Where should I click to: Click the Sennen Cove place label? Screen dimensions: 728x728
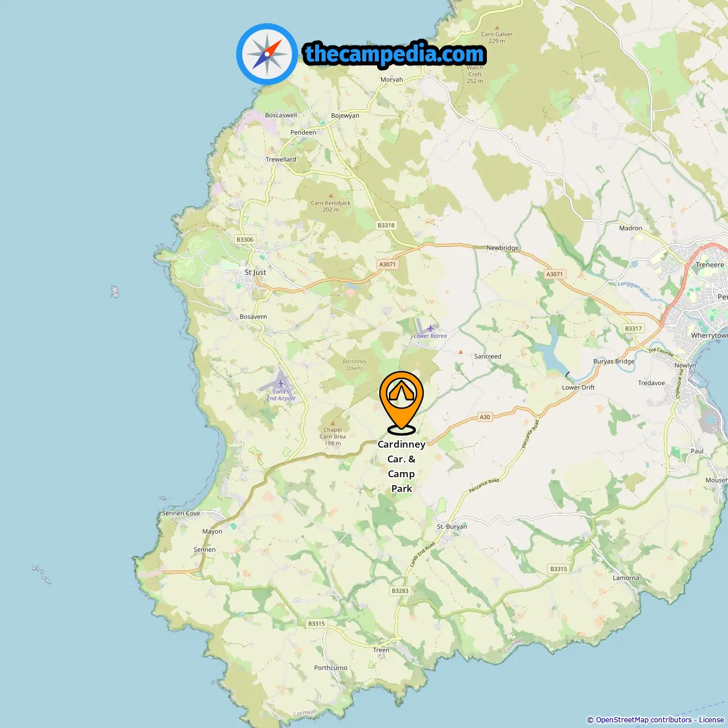point(181,513)
